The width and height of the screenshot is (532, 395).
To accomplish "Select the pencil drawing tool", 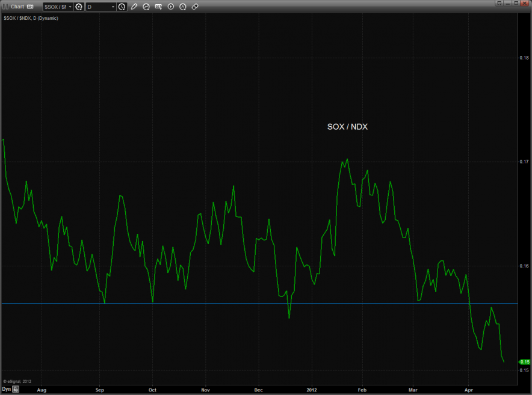I will coord(134,7).
